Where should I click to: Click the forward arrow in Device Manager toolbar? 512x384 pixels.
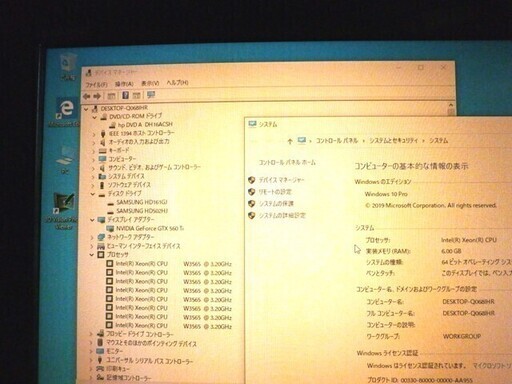97,96
